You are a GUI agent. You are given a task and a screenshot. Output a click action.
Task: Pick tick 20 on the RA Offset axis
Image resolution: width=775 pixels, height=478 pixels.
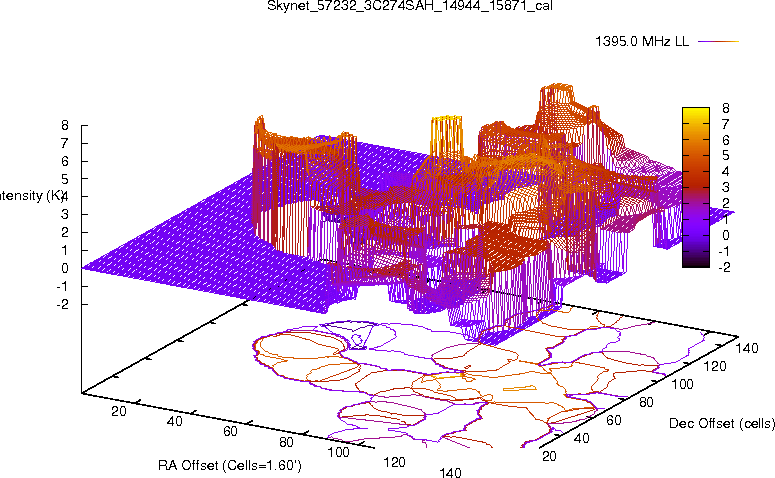point(119,411)
